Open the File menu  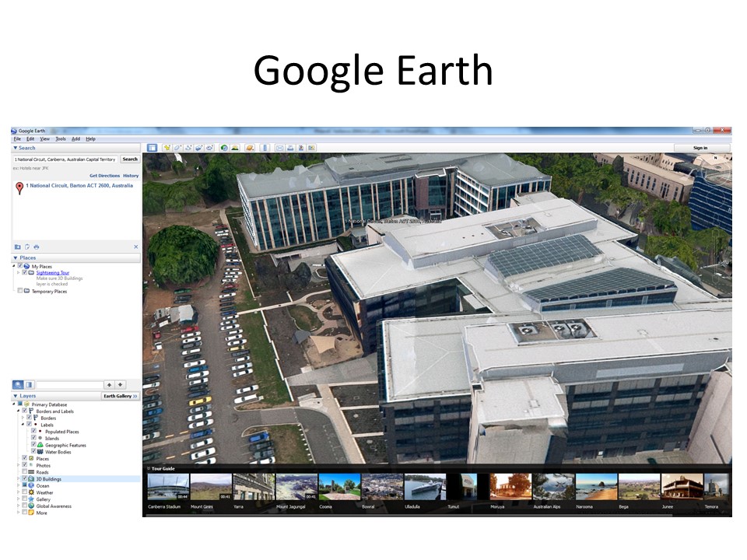point(17,138)
